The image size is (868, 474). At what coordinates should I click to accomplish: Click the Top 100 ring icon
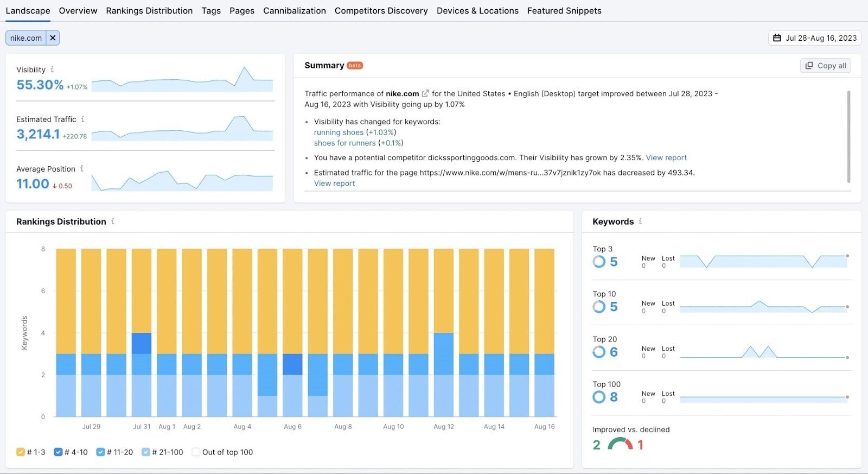click(599, 397)
